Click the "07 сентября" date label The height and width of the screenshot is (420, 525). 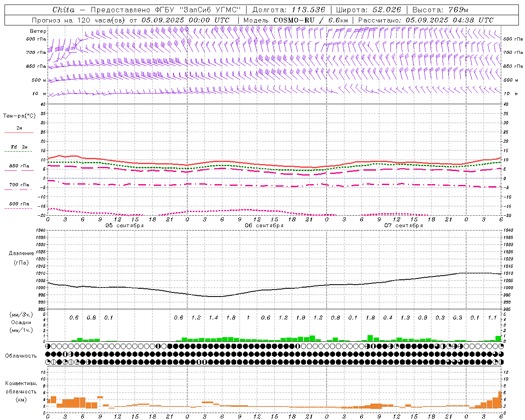[404, 226]
